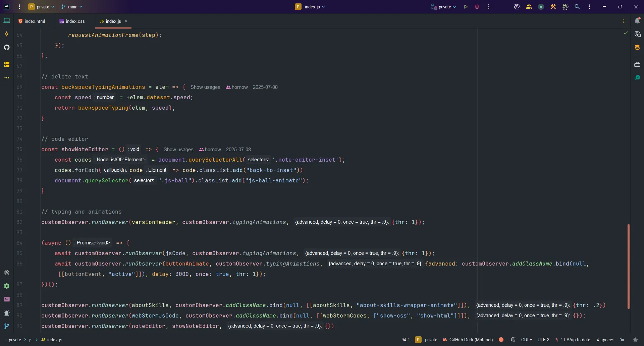Toggle the status bar lock icon

coord(622,340)
